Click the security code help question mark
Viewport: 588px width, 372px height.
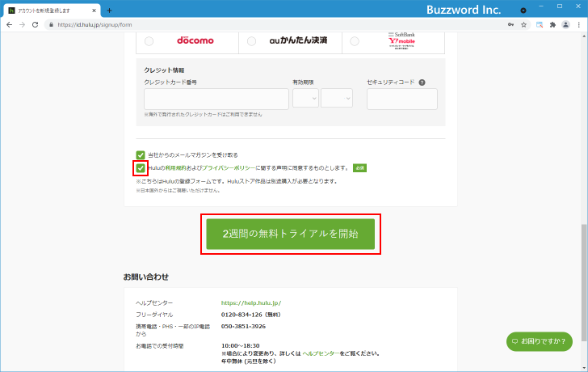click(x=422, y=82)
